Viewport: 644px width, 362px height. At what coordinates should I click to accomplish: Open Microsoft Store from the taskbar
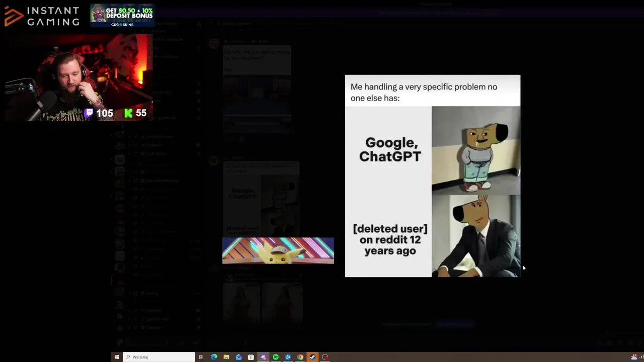click(x=251, y=357)
